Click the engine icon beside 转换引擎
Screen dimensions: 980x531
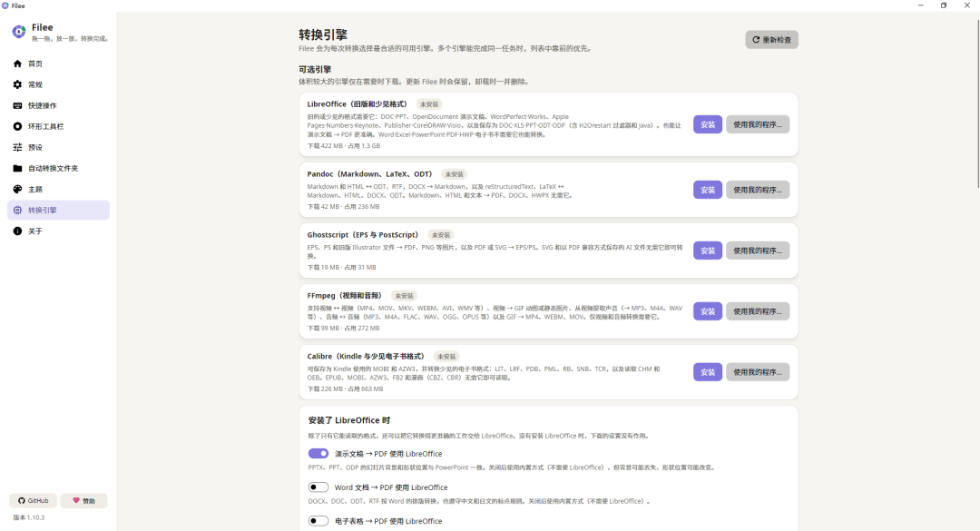tap(17, 211)
